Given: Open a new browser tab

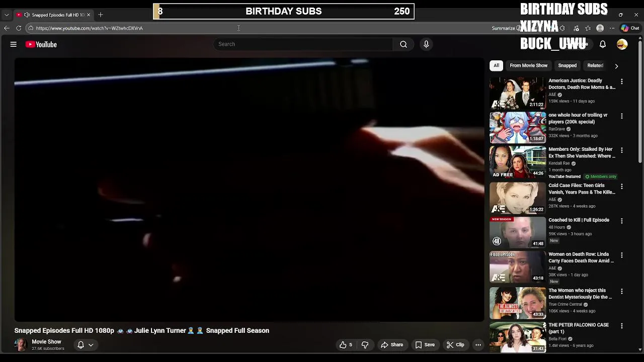Looking at the screenshot, I should 101,15.
